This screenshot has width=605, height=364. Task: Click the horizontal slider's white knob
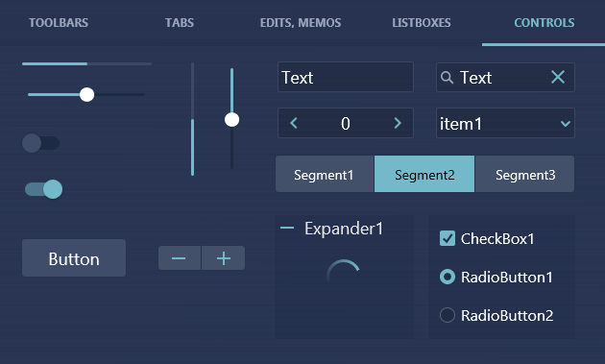pyautogui.click(x=86, y=94)
